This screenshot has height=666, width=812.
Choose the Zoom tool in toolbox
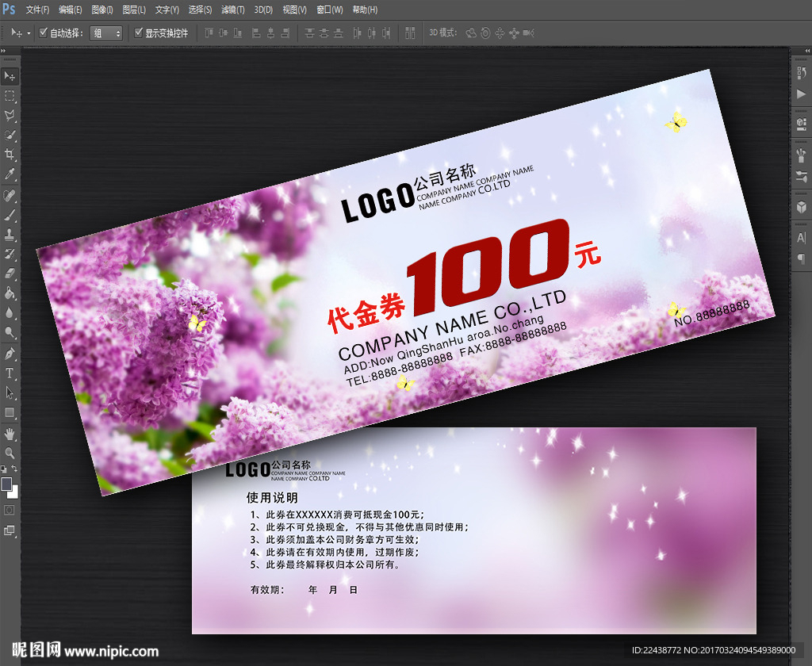tap(10, 453)
